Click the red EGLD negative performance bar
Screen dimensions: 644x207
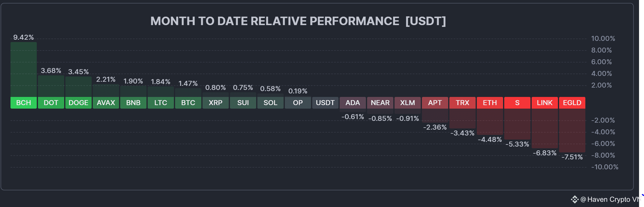(x=572, y=131)
